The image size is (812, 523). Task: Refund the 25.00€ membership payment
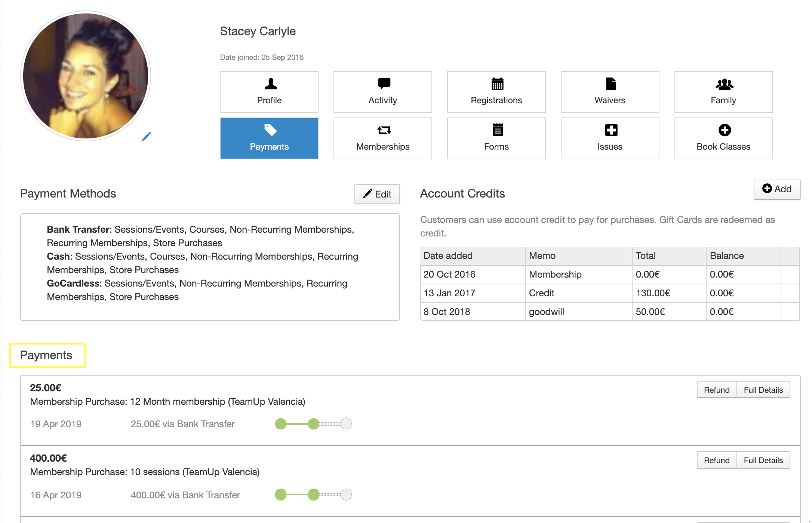coord(716,390)
